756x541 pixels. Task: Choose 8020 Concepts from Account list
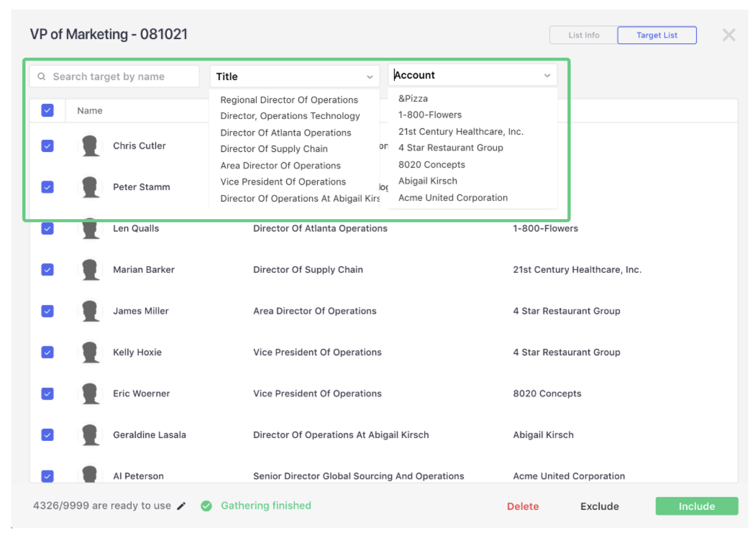(x=431, y=165)
